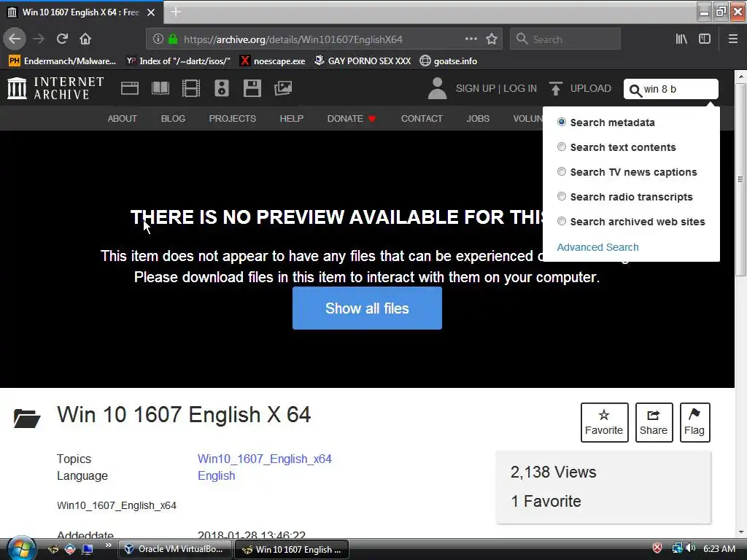Click the browser forward arrow

click(39, 39)
